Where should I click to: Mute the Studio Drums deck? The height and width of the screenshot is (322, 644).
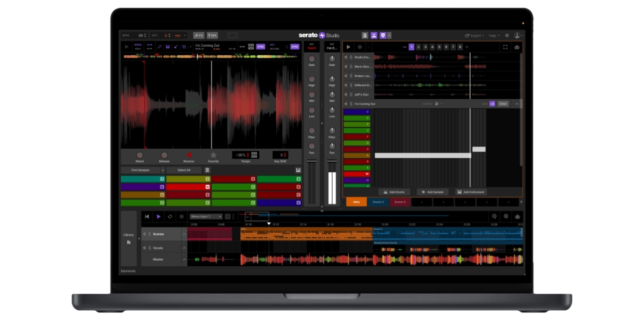pos(346,57)
